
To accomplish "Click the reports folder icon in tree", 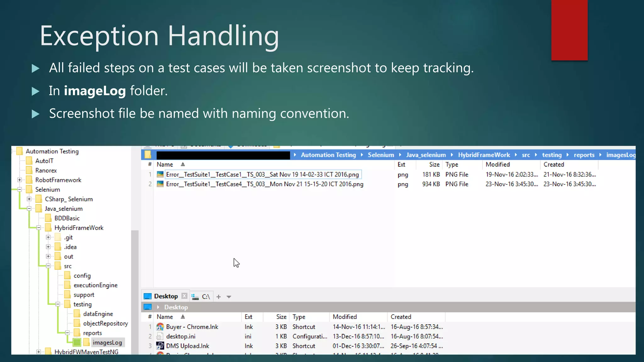I will [x=77, y=333].
